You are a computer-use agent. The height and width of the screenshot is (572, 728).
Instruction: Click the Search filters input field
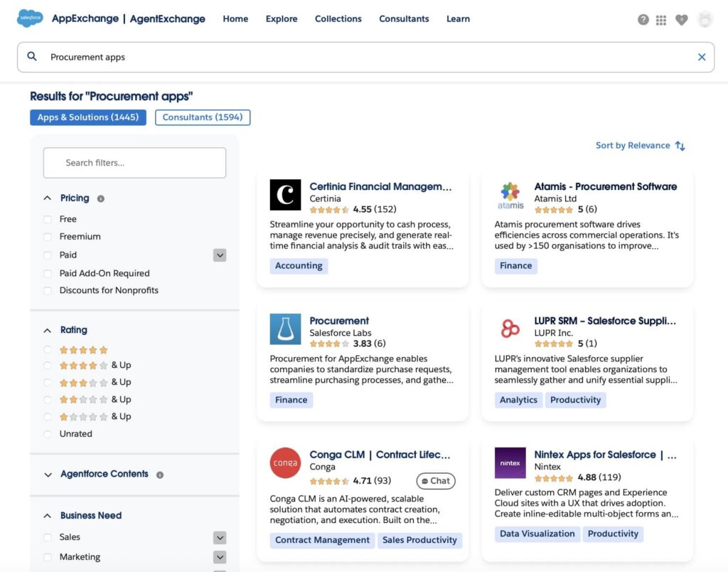134,163
